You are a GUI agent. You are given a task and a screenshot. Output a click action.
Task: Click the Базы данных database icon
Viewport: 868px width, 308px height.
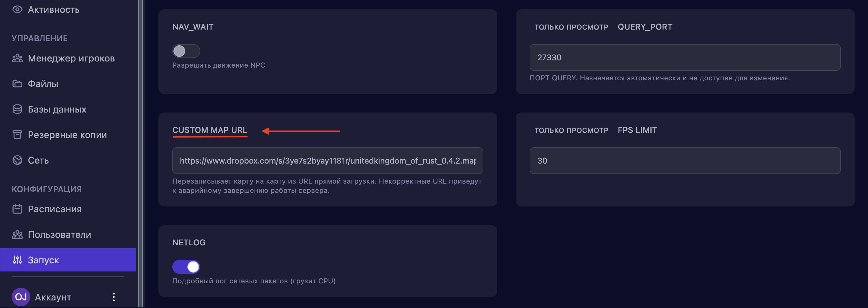click(17, 109)
